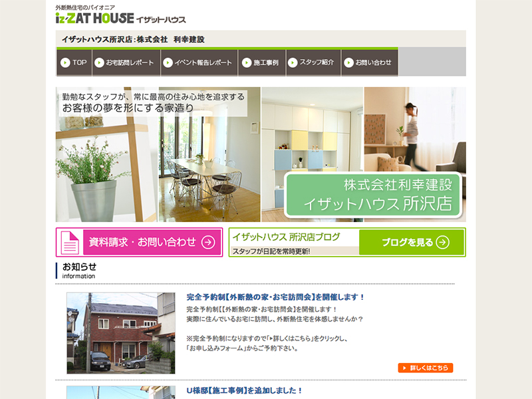Click the play icon beside お宅訪問レポート

coord(99,63)
